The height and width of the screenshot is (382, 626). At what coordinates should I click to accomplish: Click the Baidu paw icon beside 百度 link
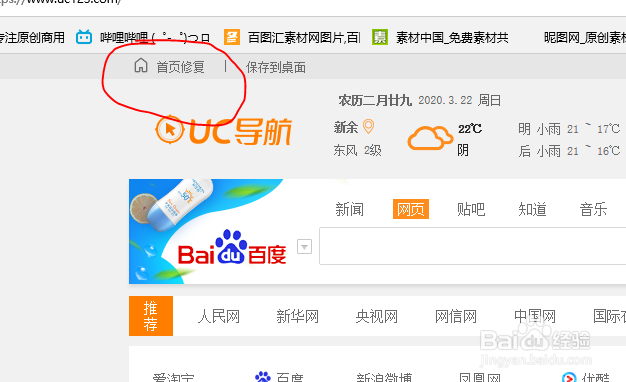point(263,377)
